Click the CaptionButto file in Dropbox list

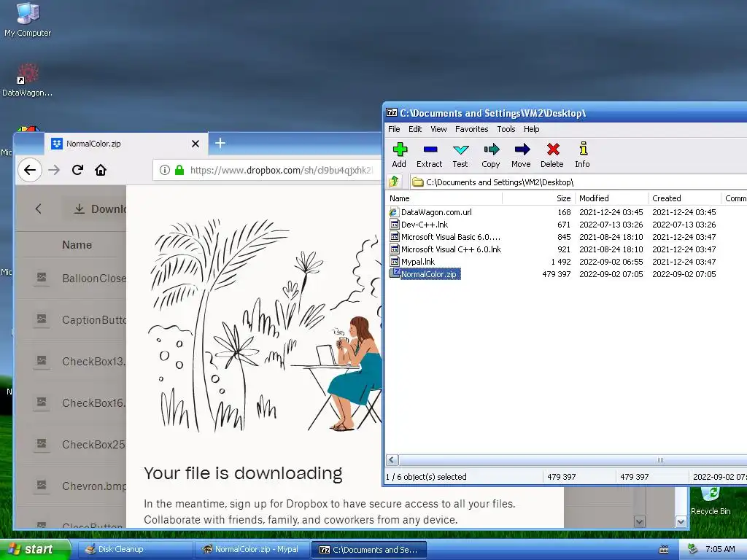coord(71,319)
